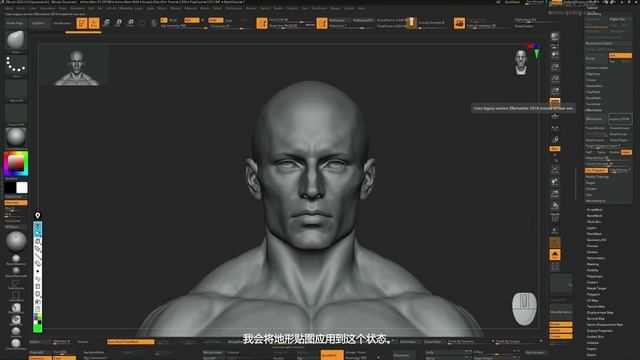
Task: Toggle the Adapt ZRemesher option
Action: (x=627, y=152)
